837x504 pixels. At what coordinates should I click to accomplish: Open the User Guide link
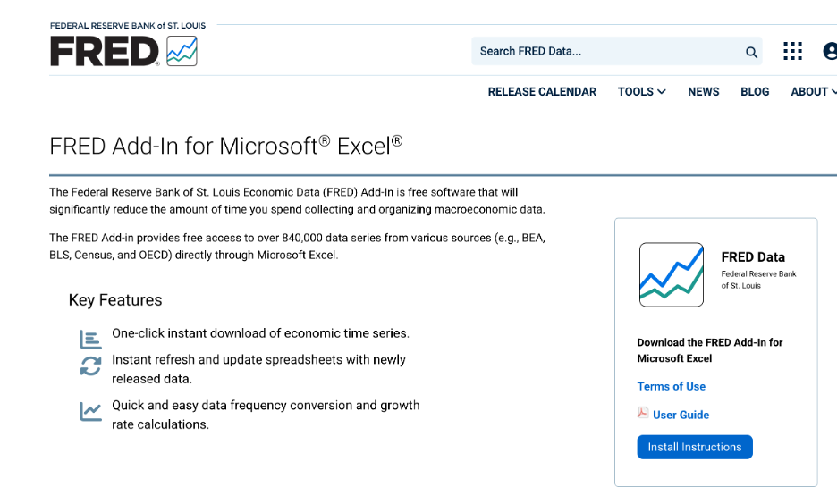coord(681,415)
